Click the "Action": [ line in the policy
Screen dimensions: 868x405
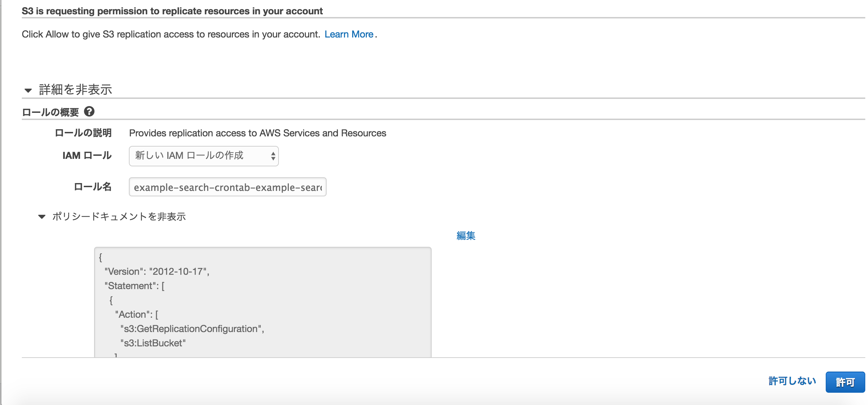pyautogui.click(x=136, y=314)
